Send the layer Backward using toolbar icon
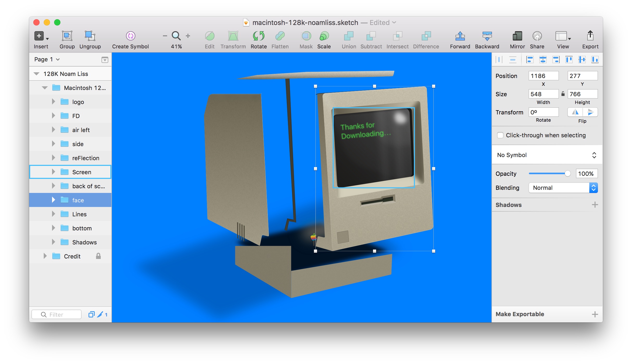Image resolution: width=632 pixels, height=364 pixels. coord(487,36)
